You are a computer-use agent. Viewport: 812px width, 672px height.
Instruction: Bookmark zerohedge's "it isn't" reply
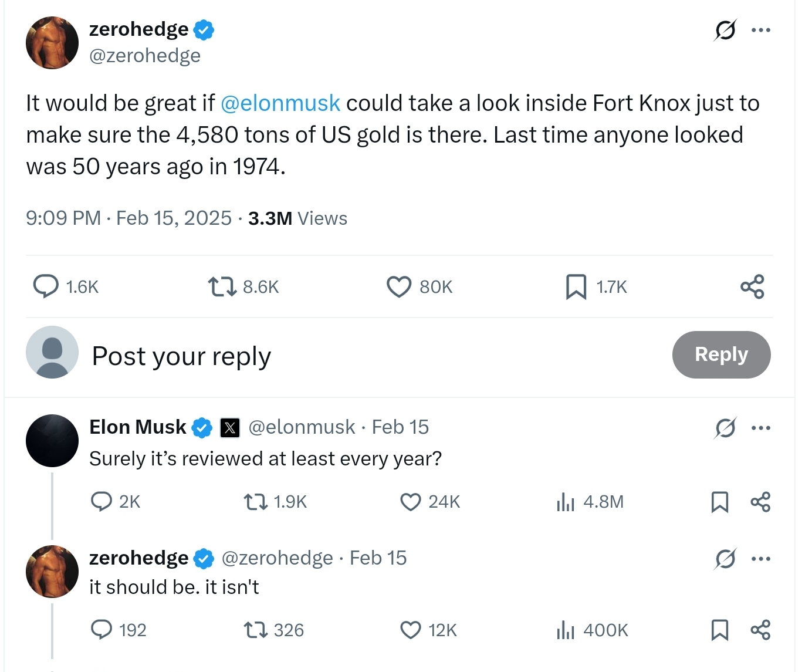pos(719,630)
